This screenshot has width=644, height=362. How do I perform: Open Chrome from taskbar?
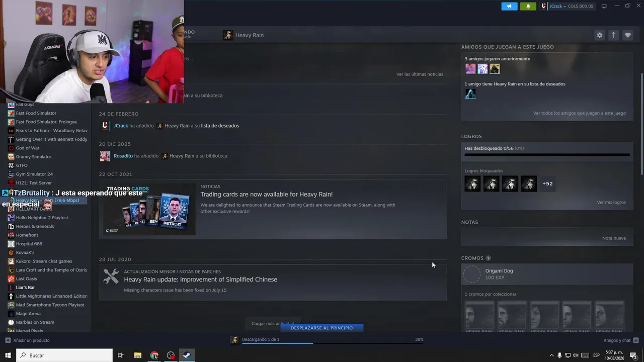pos(154,355)
